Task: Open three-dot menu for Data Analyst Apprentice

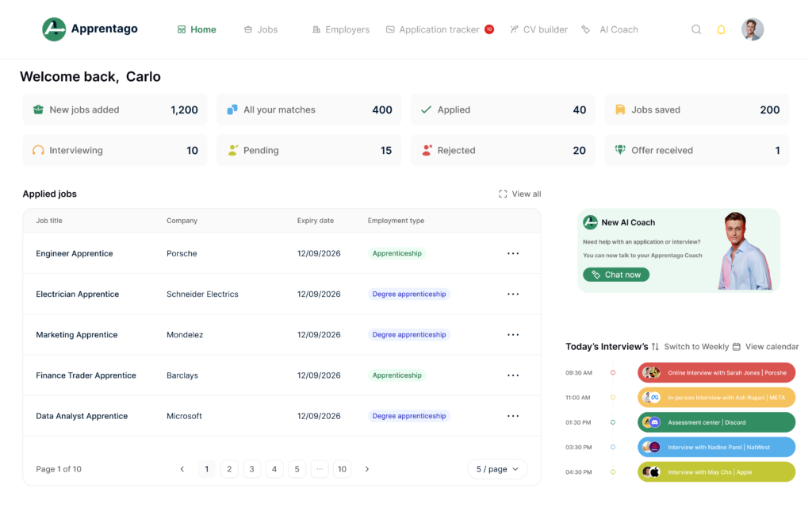Action: (513, 416)
